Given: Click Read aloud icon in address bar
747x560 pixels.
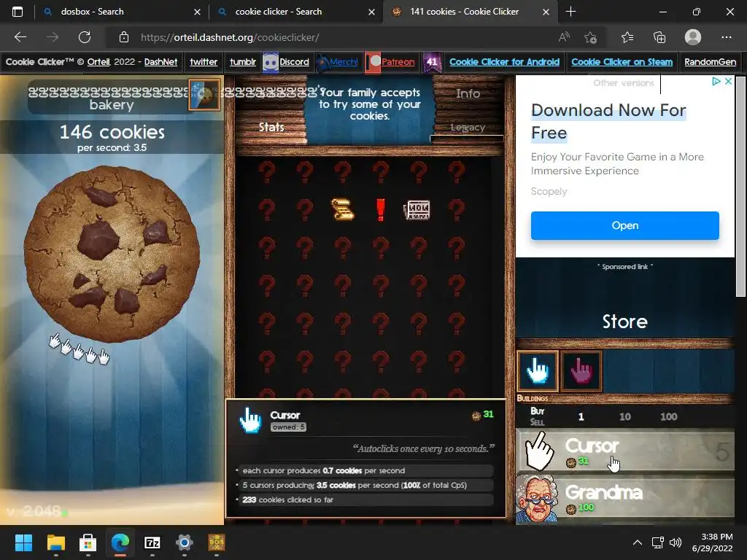Looking at the screenshot, I should coord(564,37).
